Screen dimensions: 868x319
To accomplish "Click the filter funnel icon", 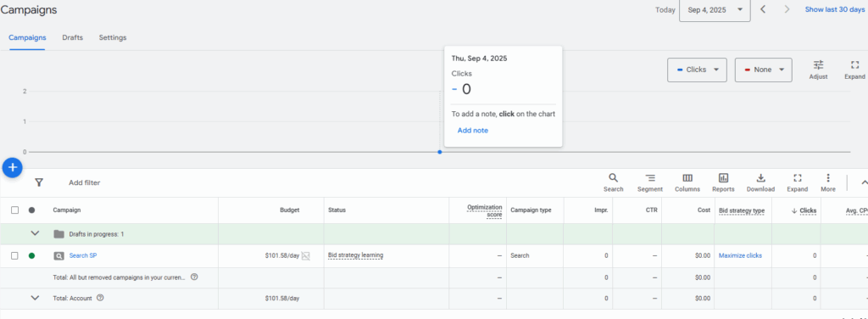I will 39,182.
